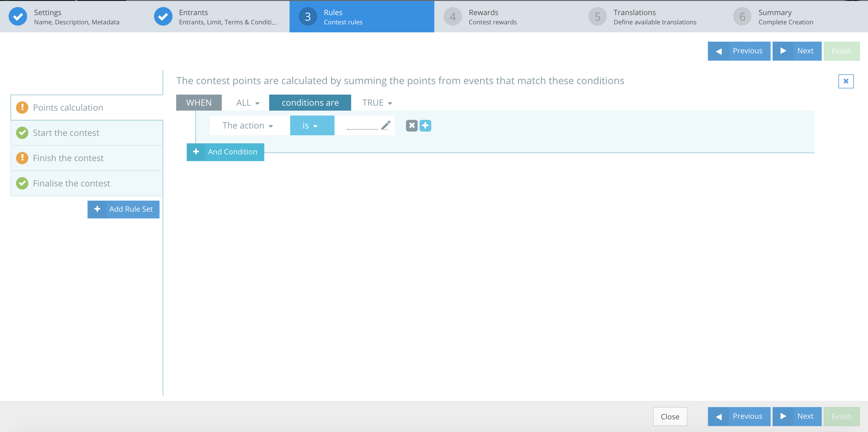Click the bottom Previous button label
This screenshot has height=432, width=868.
747,417
